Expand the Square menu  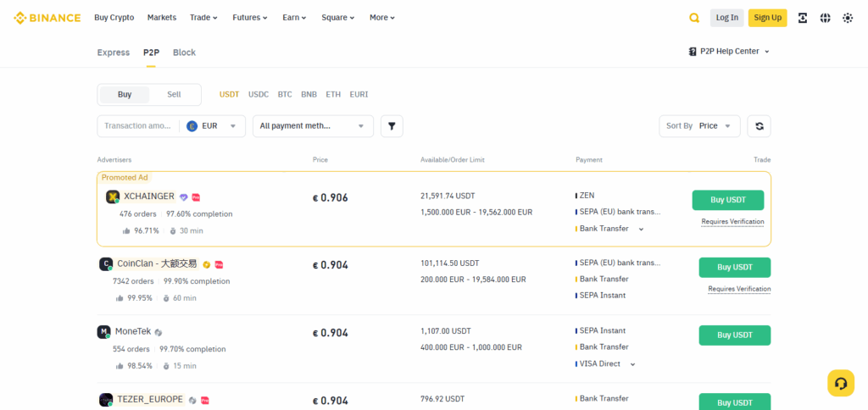coord(339,18)
